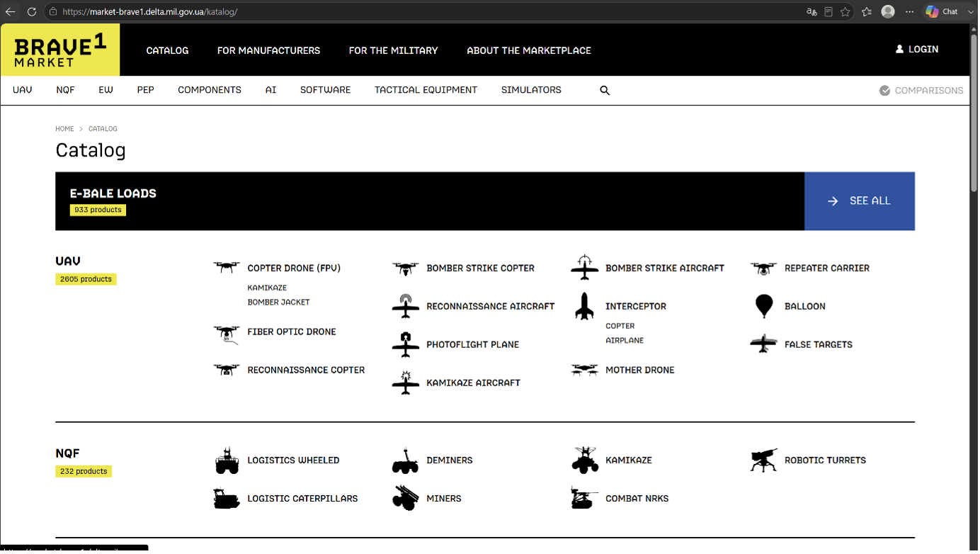The height and width of the screenshot is (554, 980).
Task: Open the Bomber Jacket subcategory link
Action: [x=279, y=303]
